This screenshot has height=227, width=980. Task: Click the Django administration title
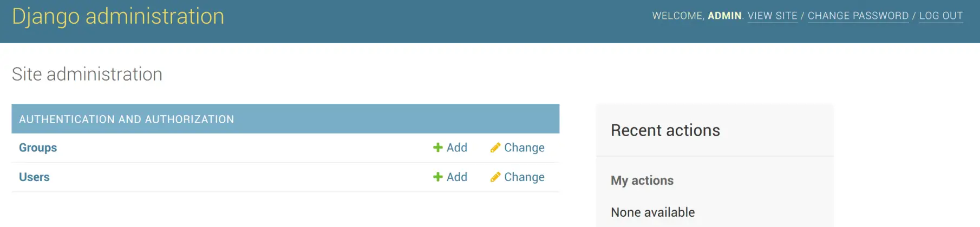click(x=118, y=16)
